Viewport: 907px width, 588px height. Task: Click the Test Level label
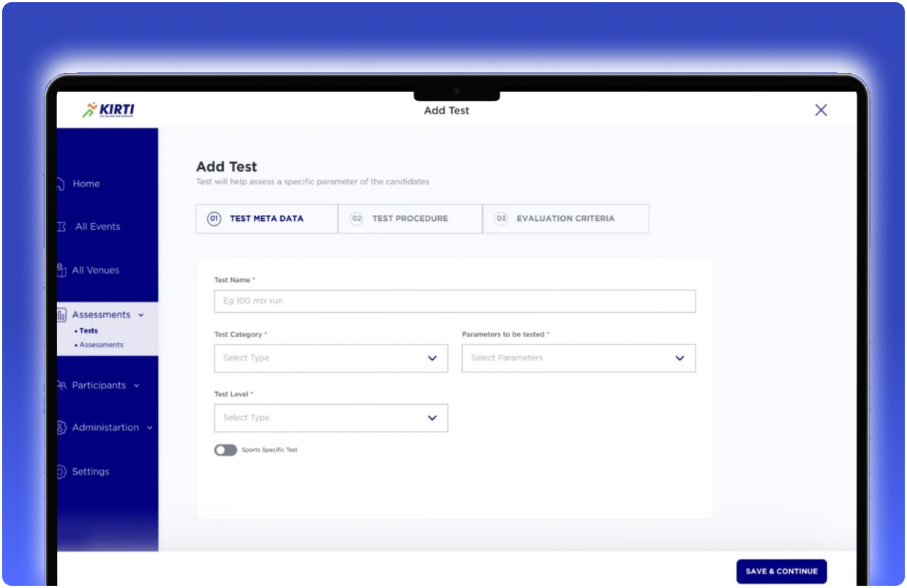pyautogui.click(x=233, y=394)
